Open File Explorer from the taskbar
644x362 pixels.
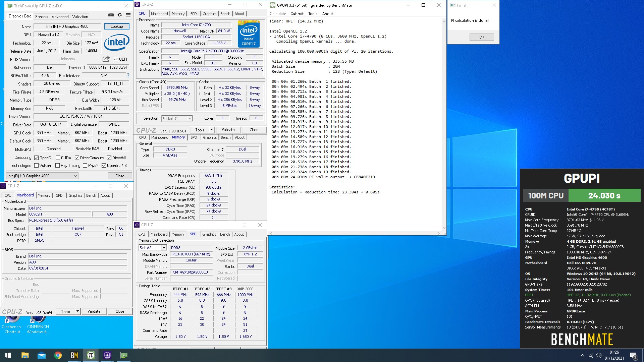pyautogui.click(x=25, y=355)
